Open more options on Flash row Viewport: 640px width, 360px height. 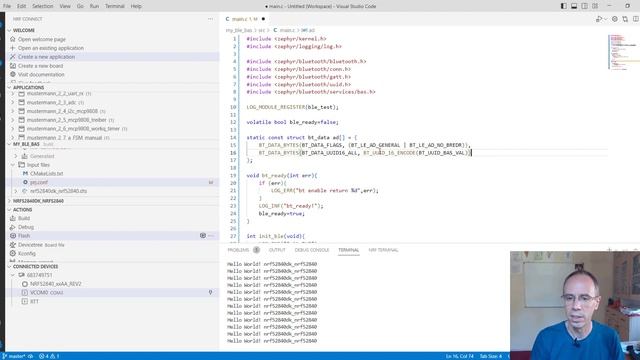coord(211,236)
